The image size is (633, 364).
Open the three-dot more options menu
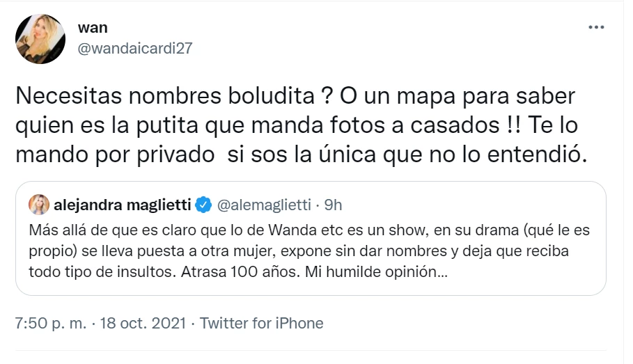(596, 27)
